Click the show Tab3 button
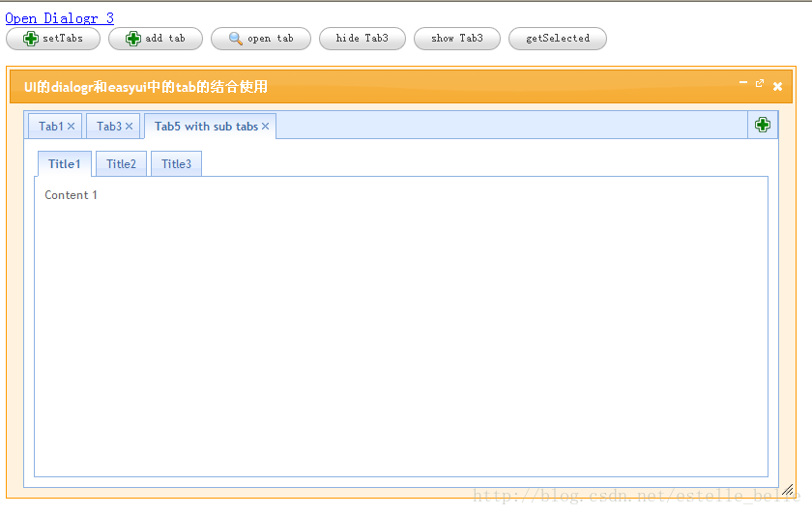The image size is (812, 515). pos(456,39)
